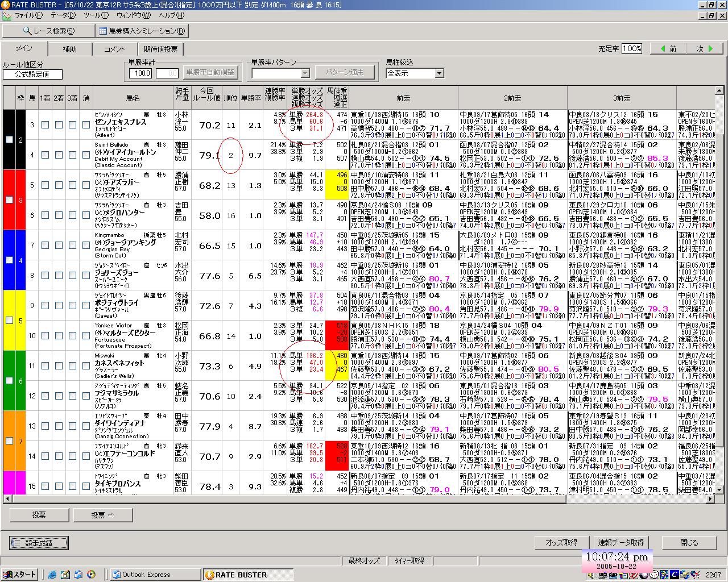Image resolution: width=728 pixels, height=582 pixels.
Task: Click the blue C icon in system tray
Action: tap(675, 575)
